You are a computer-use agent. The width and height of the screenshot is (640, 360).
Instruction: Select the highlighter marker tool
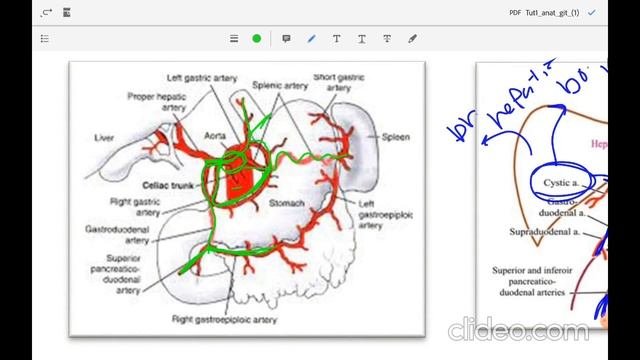(x=412, y=39)
